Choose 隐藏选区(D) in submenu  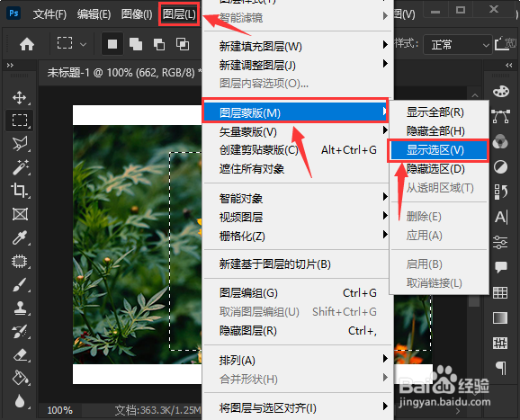(439, 169)
